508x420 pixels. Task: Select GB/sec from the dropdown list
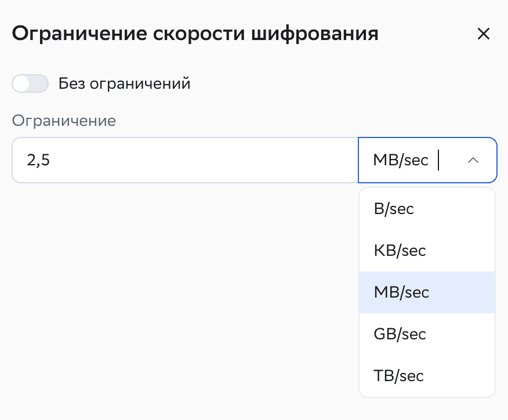click(400, 334)
